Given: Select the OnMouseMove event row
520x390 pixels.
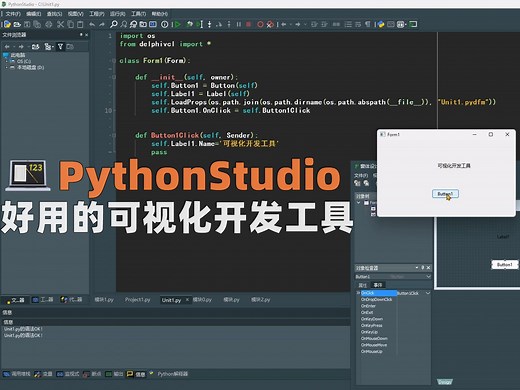Looking at the screenshot, I should (x=393, y=345).
